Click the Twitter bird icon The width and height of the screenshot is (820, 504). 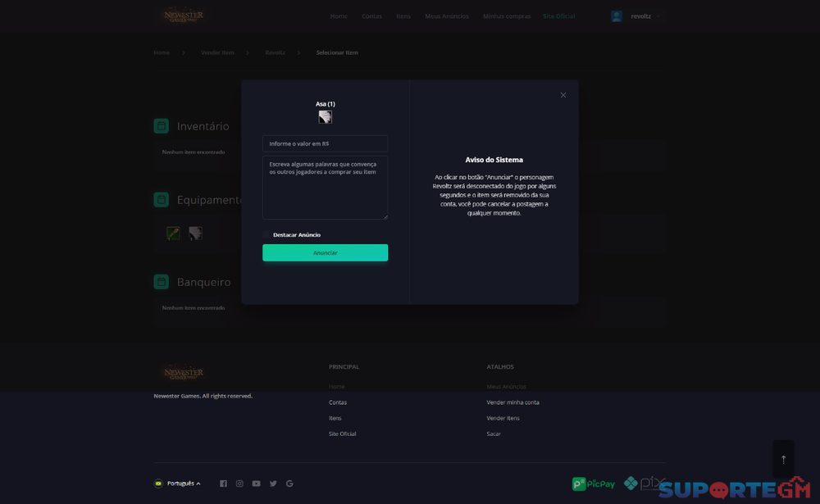tap(273, 484)
